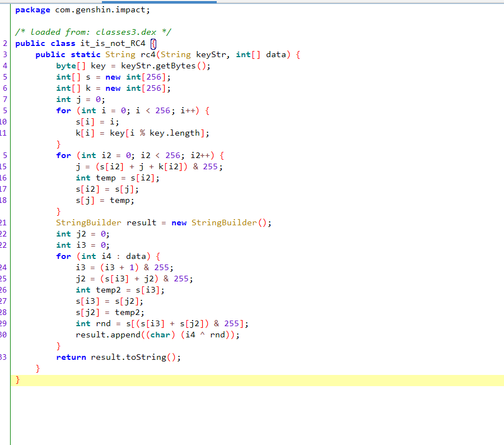This screenshot has width=504, height=445.
Task: Click the line 'int[] k = new int[256];'
Action: point(113,89)
